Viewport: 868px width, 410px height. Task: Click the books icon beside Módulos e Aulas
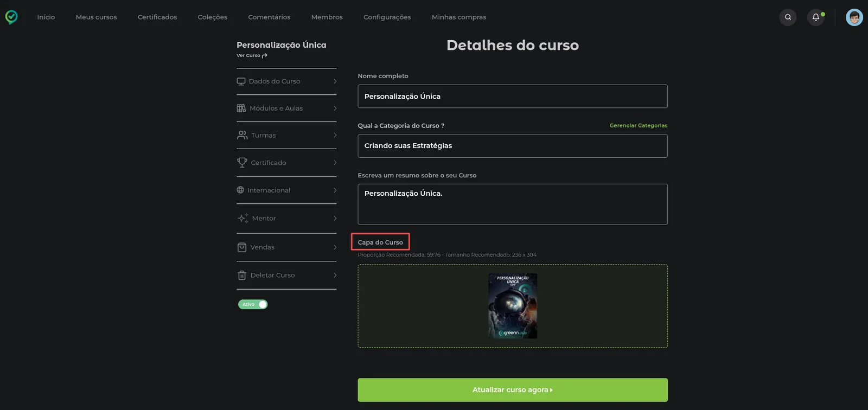tap(241, 108)
